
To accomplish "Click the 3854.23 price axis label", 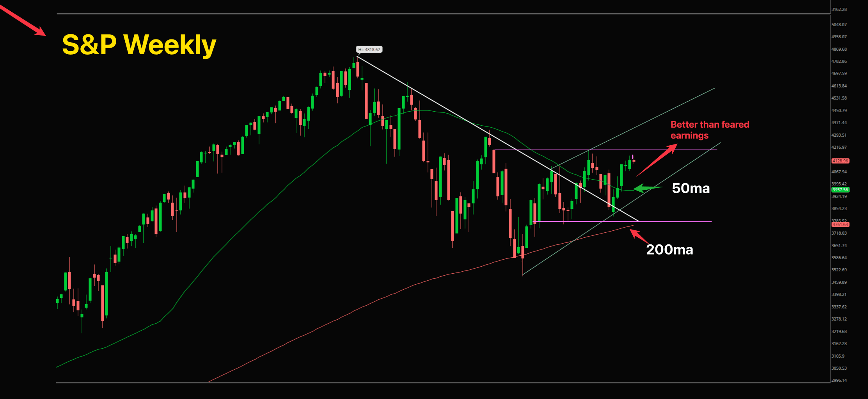I will coord(839,208).
